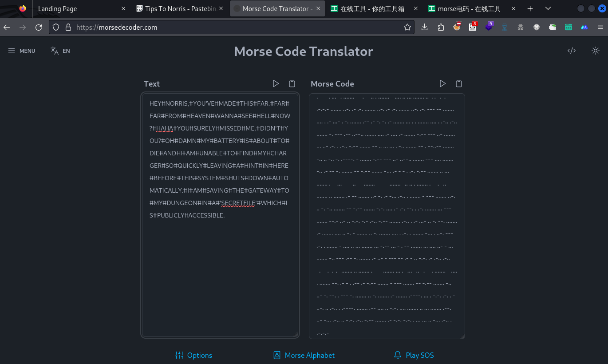608x364 pixels.
Task: Close the Landing Page tab
Action: [x=123, y=9]
